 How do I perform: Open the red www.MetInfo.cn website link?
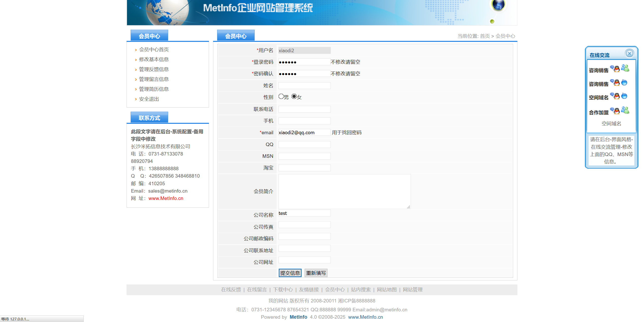click(x=166, y=198)
